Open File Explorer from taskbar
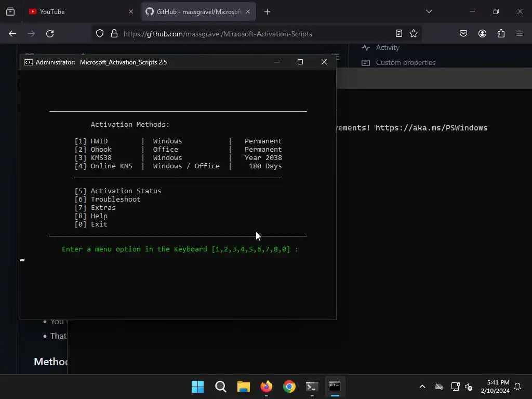 point(243,387)
